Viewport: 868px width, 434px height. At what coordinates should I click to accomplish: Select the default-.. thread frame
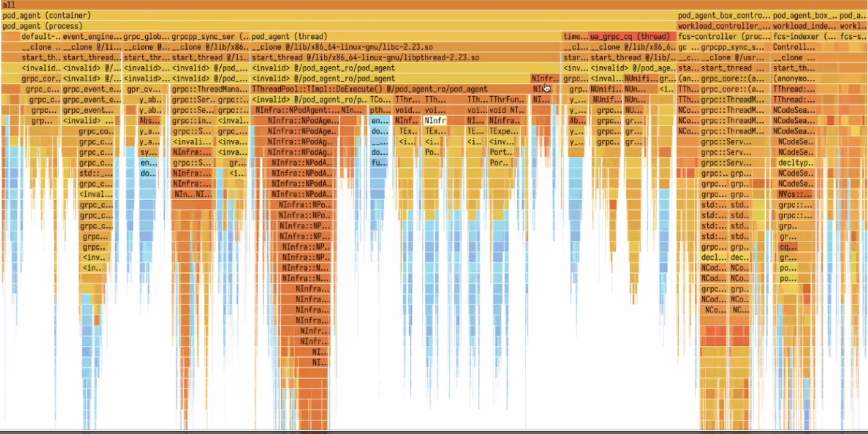pos(41,37)
